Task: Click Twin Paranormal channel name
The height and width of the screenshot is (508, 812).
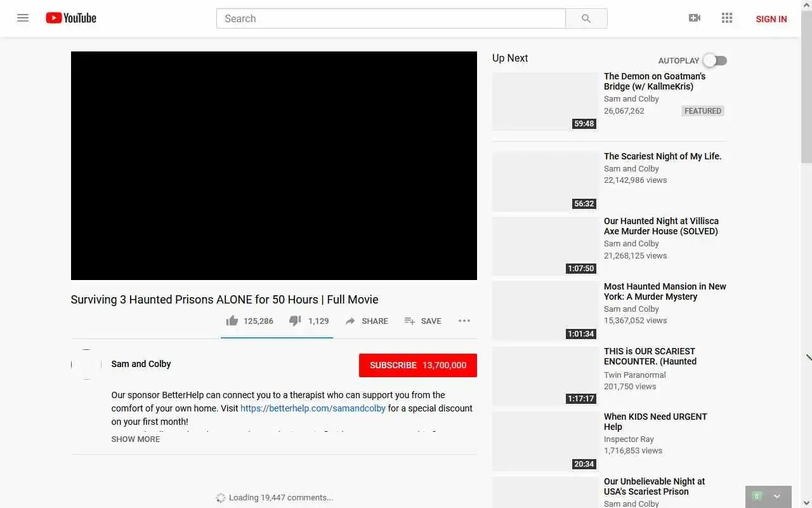Action: [635, 375]
